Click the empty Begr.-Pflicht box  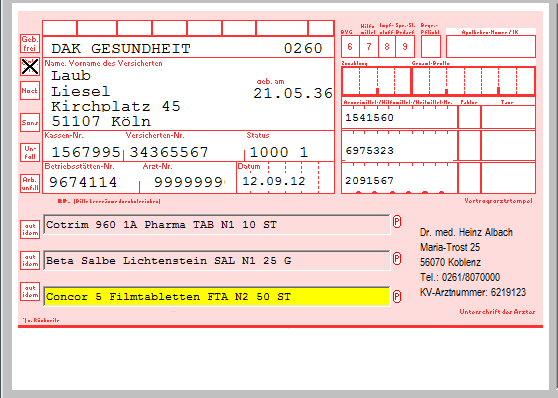pos(431,47)
